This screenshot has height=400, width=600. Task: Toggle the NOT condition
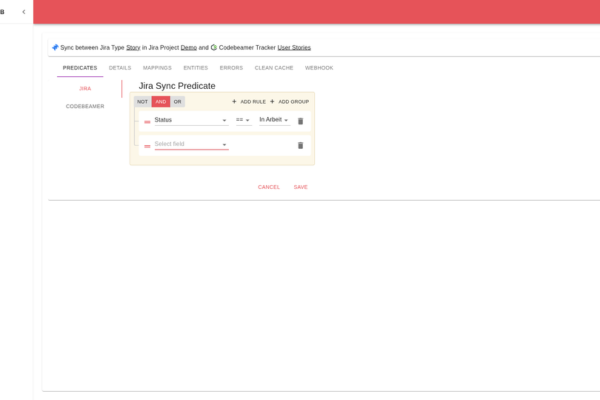(142, 102)
